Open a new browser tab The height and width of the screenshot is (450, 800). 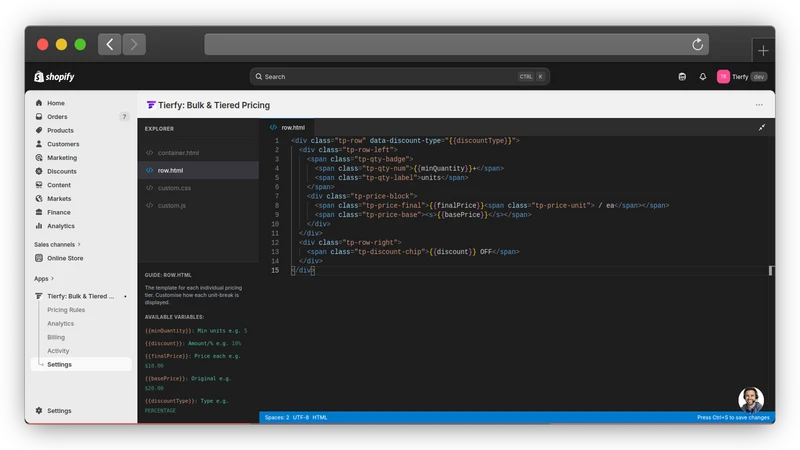(763, 51)
